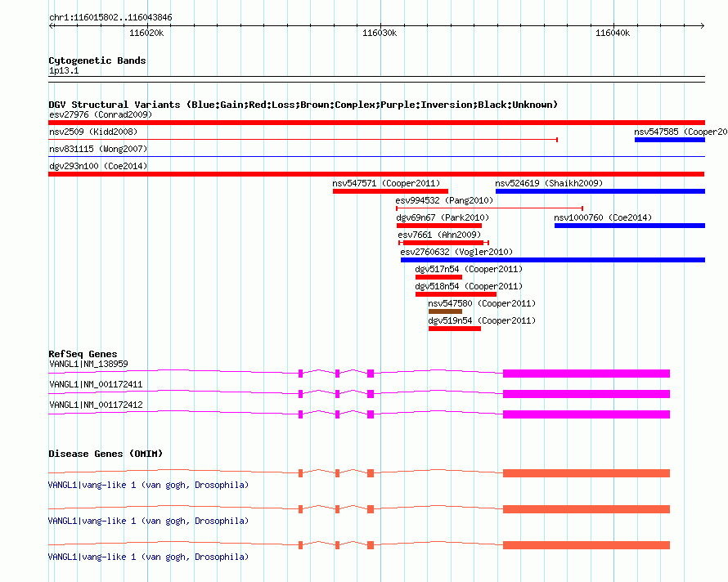Select VANGL1|NM_001172412 transcript label

(96, 405)
